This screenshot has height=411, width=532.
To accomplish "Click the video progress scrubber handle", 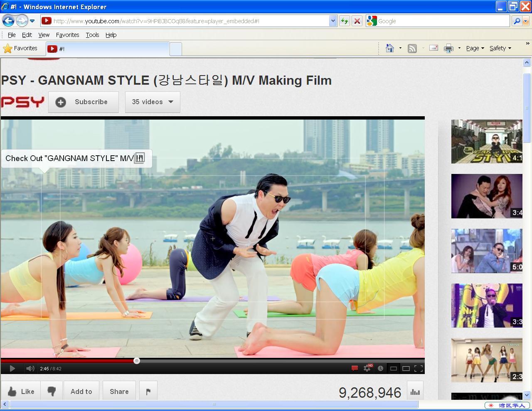I will [x=136, y=361].
